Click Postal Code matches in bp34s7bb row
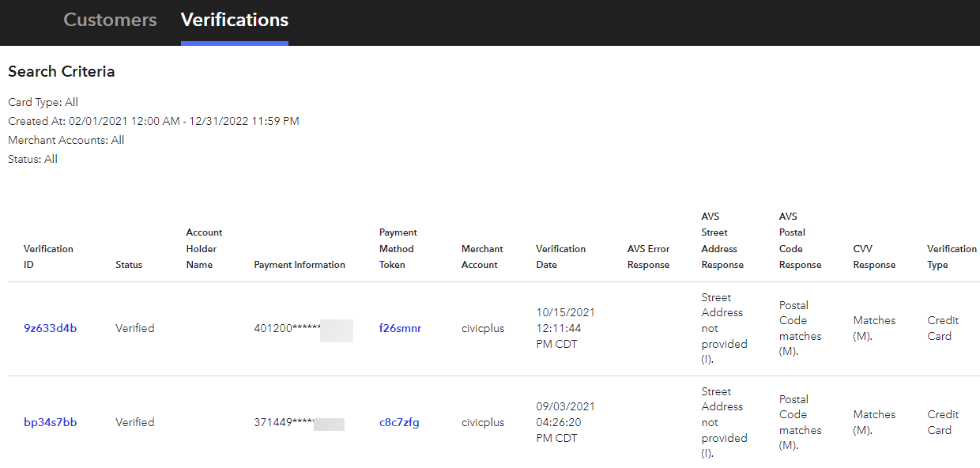Viewport: 980px width, 468px height. [x=800, y=422]
